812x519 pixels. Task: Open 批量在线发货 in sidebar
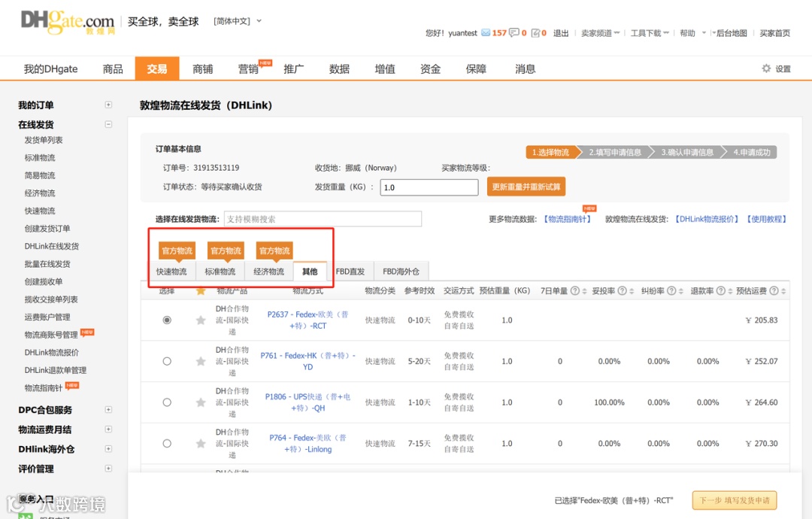(47, 264)
